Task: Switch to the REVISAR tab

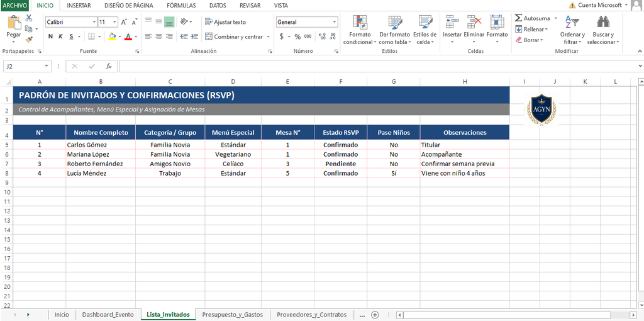Action: point(250,5)
